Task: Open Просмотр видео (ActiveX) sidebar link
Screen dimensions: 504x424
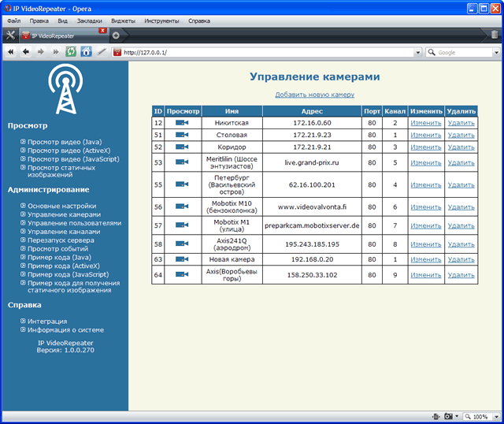Action: 69,151
